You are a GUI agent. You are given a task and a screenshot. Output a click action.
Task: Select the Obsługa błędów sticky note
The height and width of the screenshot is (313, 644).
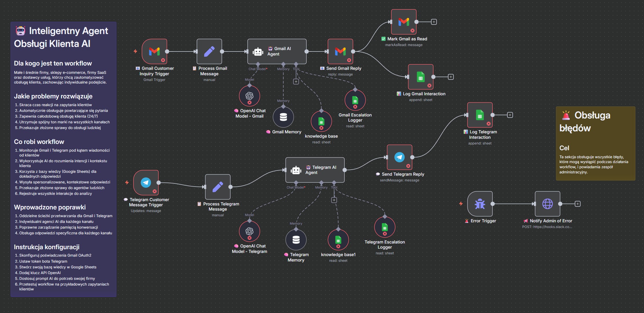[596, 144]
